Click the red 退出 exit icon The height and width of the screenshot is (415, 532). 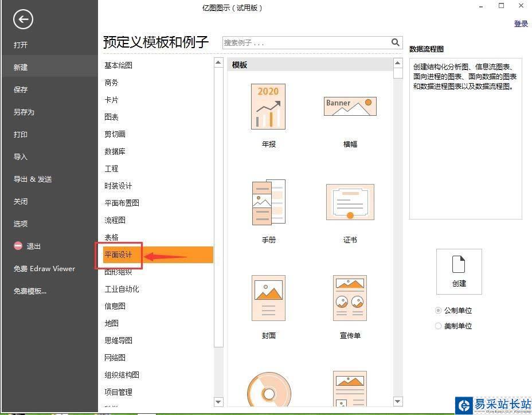coord(18,246)
